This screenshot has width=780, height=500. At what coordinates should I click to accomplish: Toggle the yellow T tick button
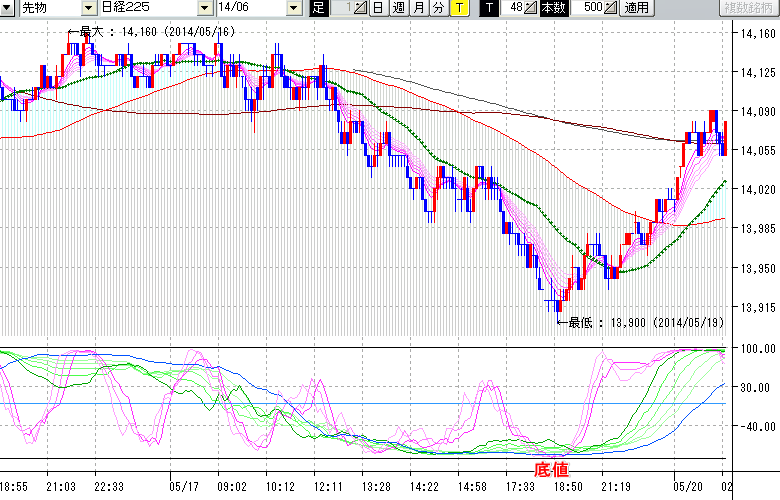click(x=459, y=8)
